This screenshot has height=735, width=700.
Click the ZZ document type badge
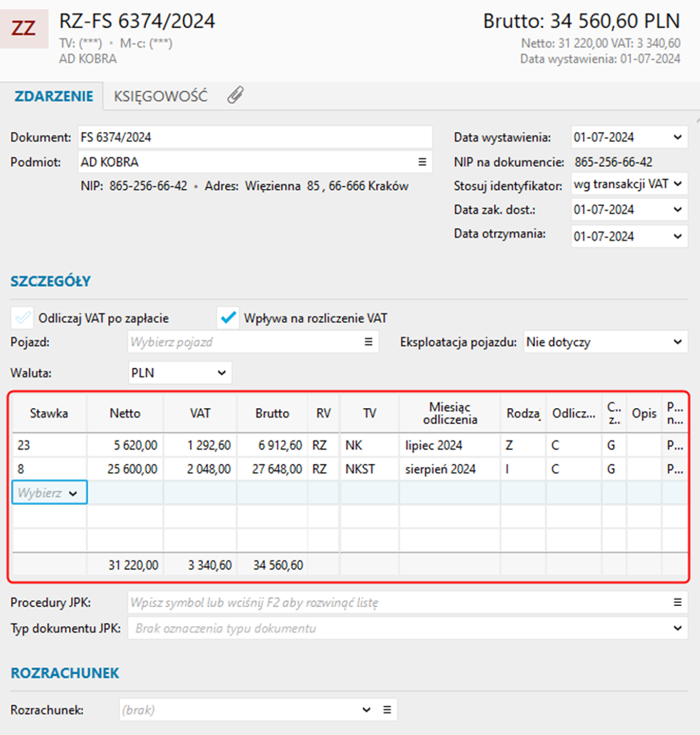(x=24, y=28)
